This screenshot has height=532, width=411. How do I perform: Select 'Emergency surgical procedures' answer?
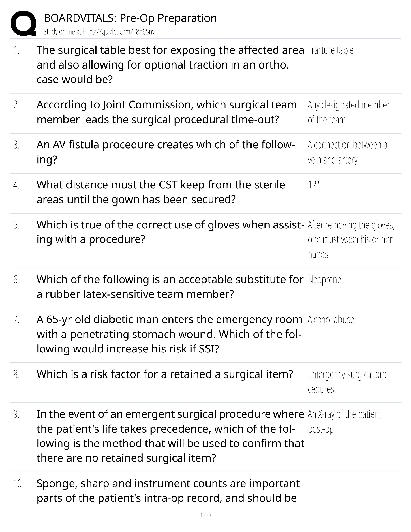click(x=348, y=382)
